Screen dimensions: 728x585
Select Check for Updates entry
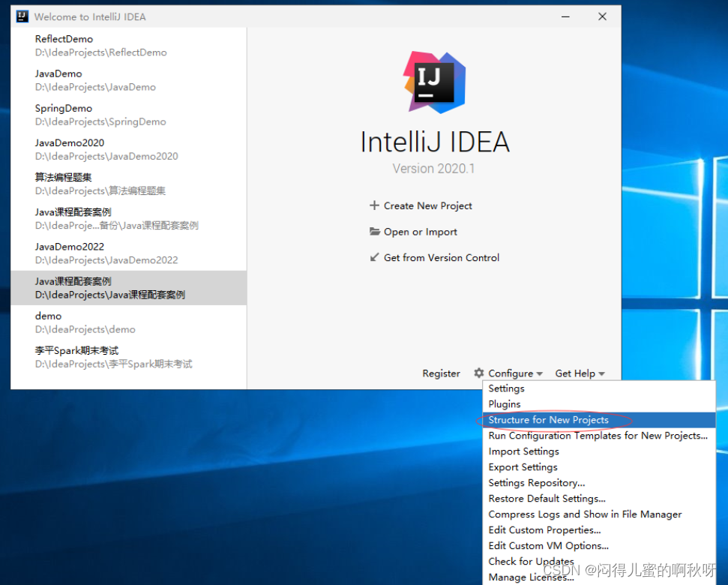pos(599,562)
